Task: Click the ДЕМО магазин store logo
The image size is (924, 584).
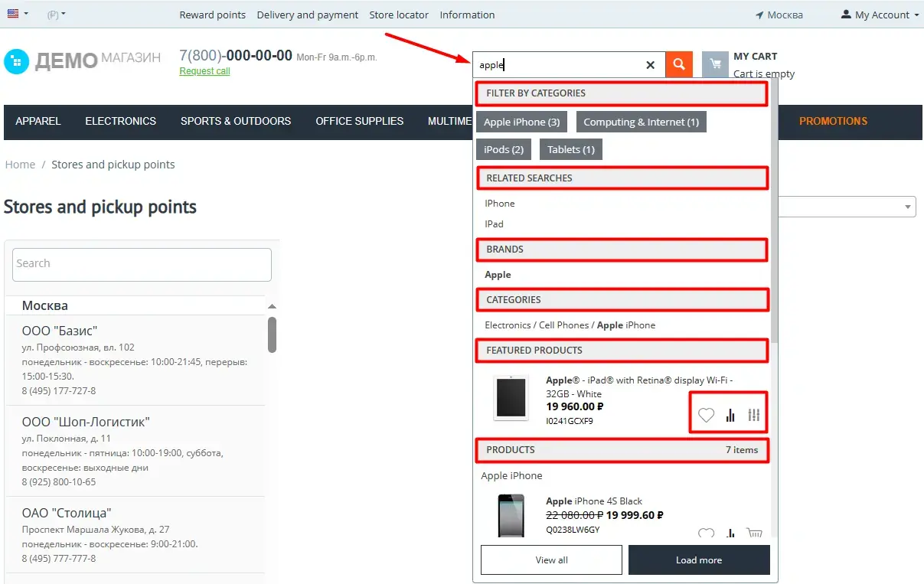Action: coord(83,61)
